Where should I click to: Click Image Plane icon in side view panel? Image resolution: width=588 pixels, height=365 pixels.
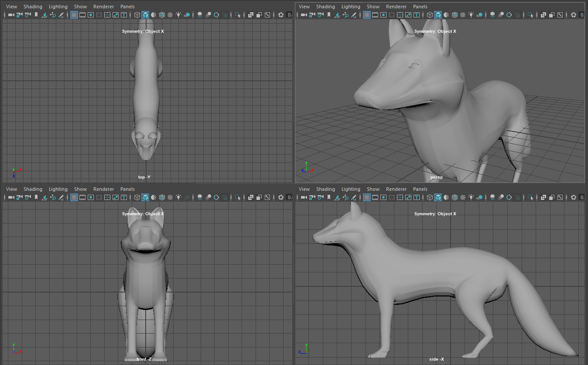click(337, 197)
